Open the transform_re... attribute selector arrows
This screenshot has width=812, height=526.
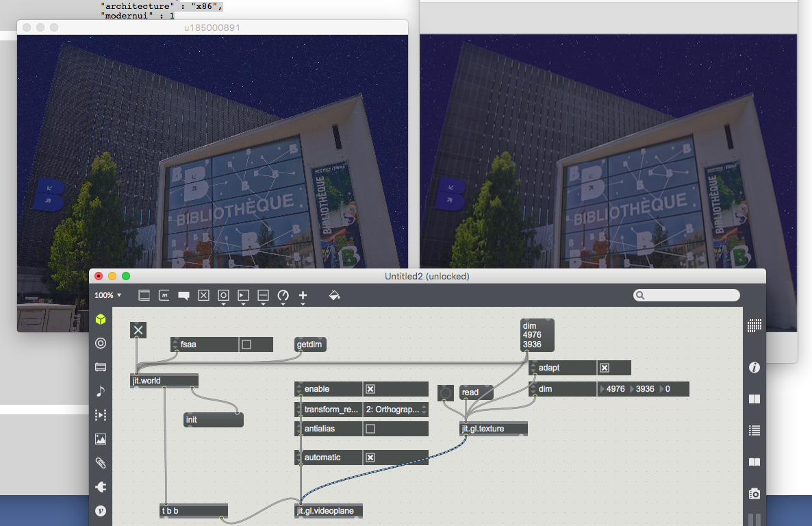coord(299,410)
